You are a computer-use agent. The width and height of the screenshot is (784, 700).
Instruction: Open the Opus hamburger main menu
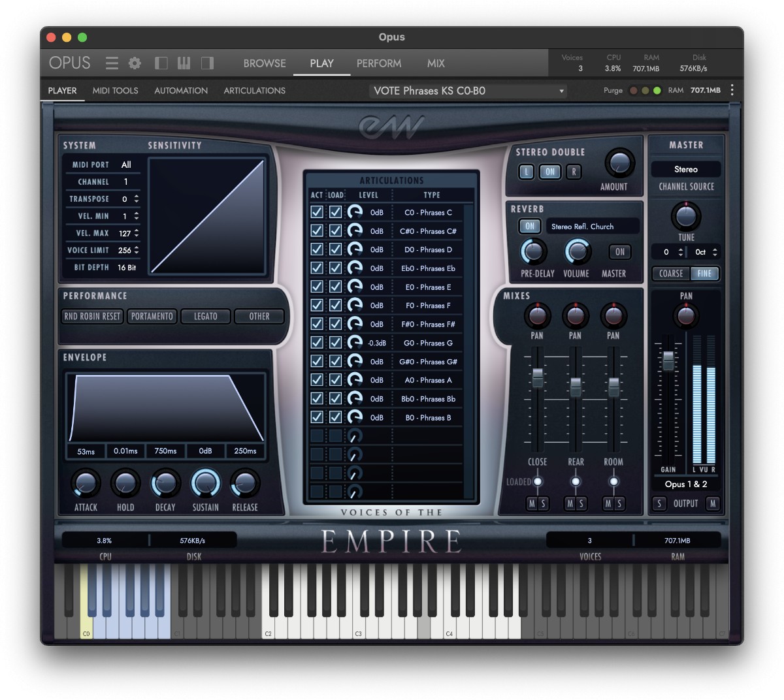[112, 63]
